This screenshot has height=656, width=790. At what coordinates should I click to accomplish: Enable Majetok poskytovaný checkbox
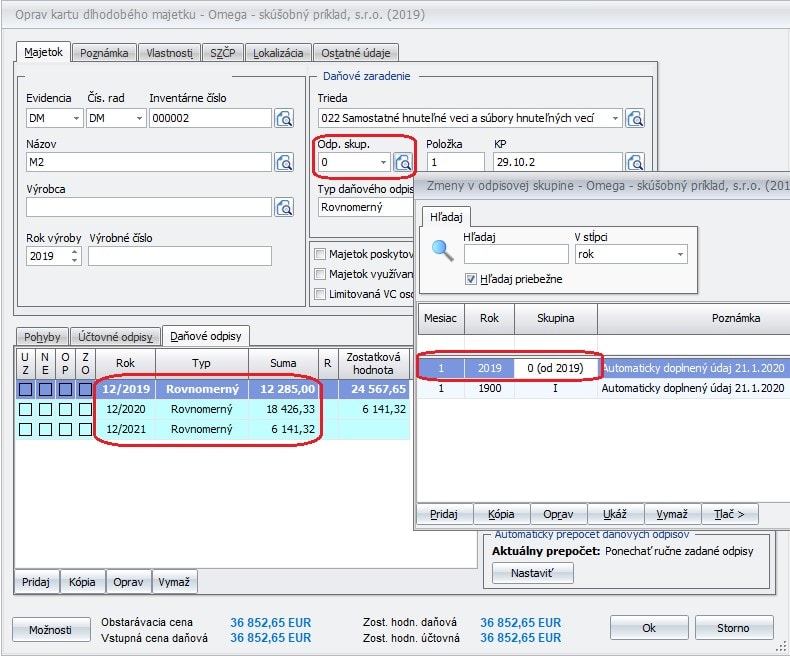(x=320, y=254)
